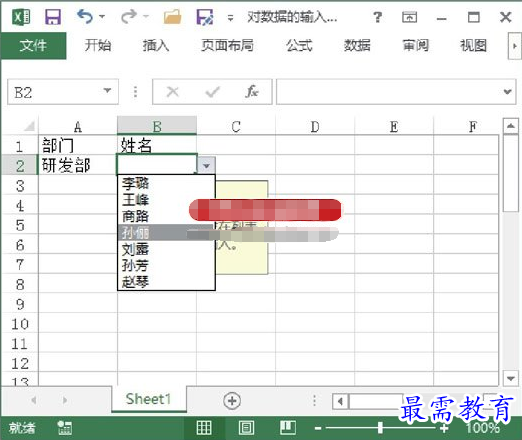Switch to the 数据 ribbon tab
The image size is (522, 440).
[357, 45]
